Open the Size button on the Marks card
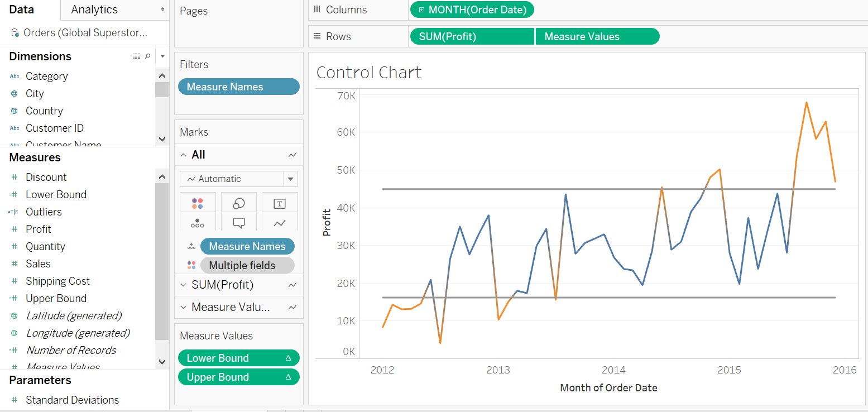 point(239,203)
